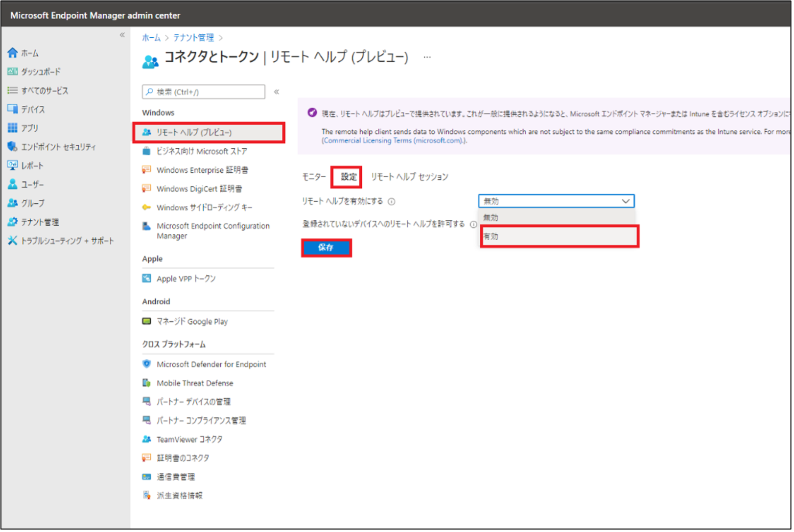Open Commercial Licensing Terms link
This screenshot has width=794, height=532.
395,141
